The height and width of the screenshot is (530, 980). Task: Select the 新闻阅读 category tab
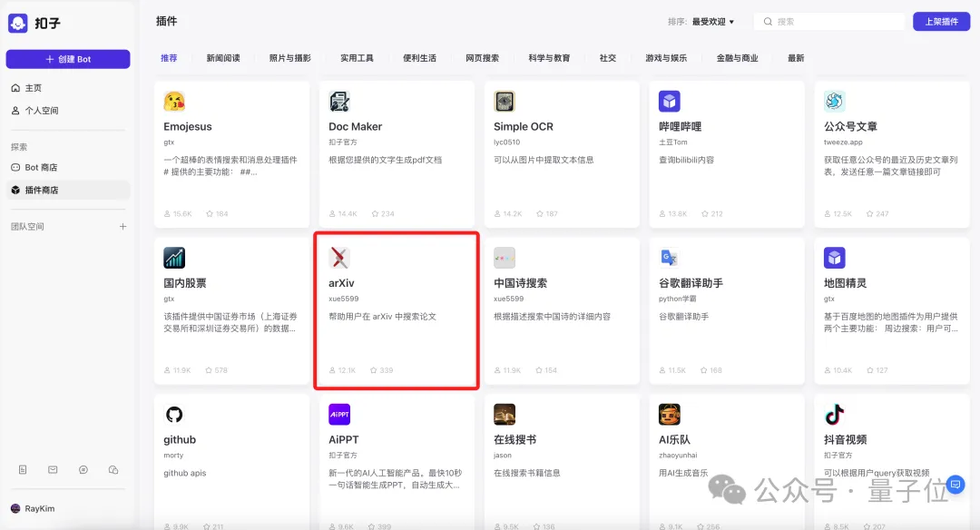(x=223, y=58)
